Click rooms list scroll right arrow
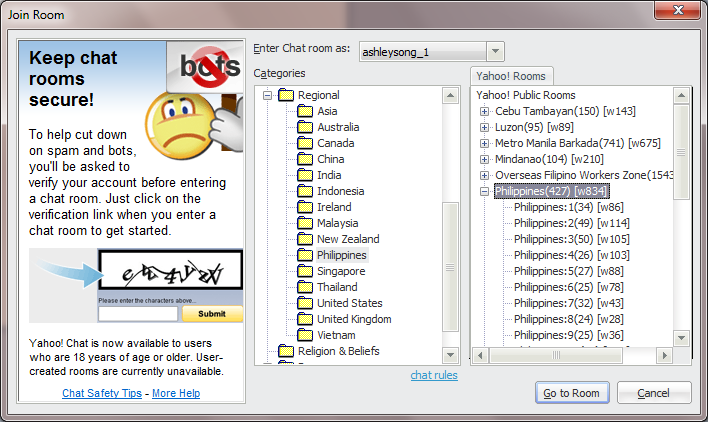 click(664, 356)
